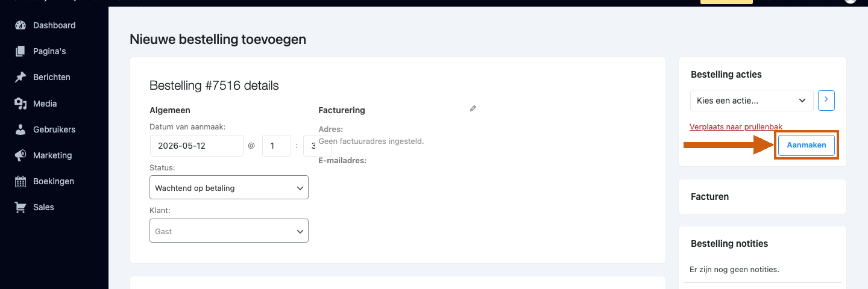Click the Aanmaken button
Viewport: 868px width, 289px height.
click(806, 145)
